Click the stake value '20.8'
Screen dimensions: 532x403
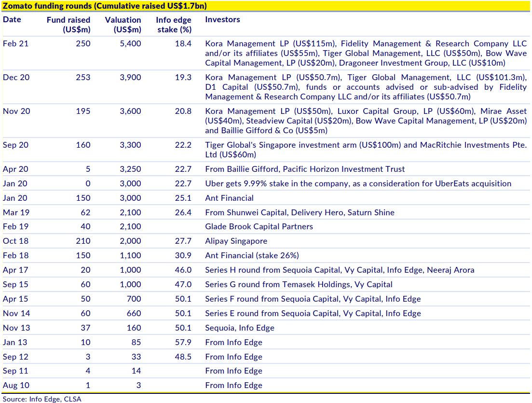pos(183,111)
